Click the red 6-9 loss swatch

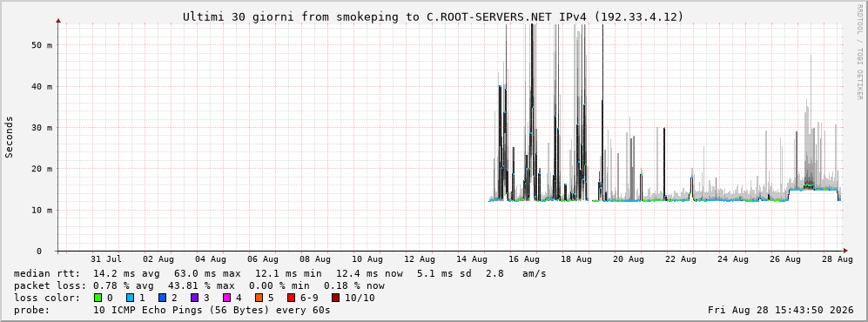coord(291,298)
